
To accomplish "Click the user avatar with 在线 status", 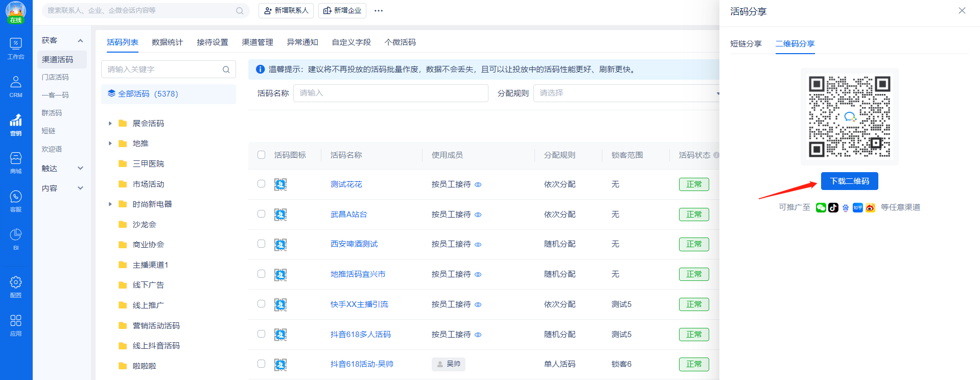I will (16, 12).
